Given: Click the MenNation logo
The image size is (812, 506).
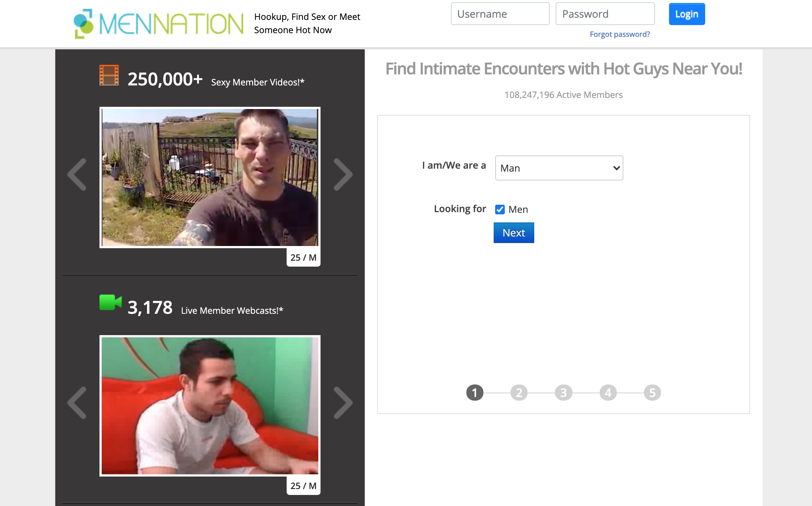Looking at the screenshot, I should pos(158,23).
